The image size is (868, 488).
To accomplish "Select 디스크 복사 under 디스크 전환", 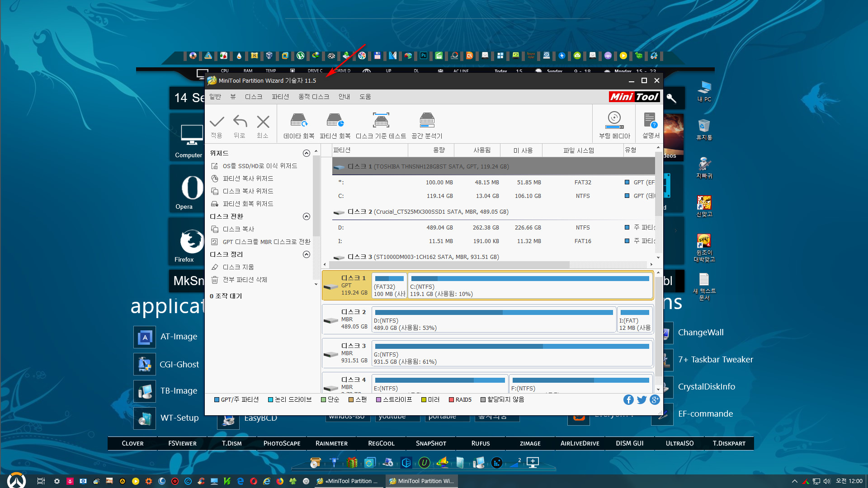I will 238,229.
